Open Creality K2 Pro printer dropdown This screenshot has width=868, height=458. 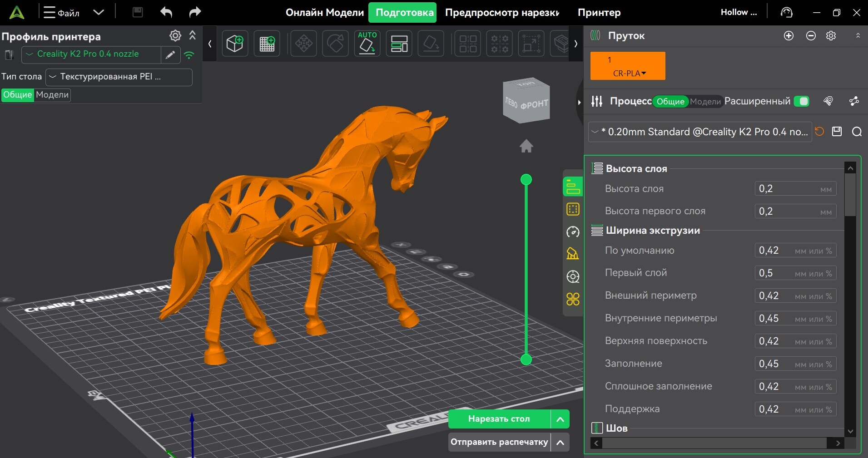click(x=91, y=54)
